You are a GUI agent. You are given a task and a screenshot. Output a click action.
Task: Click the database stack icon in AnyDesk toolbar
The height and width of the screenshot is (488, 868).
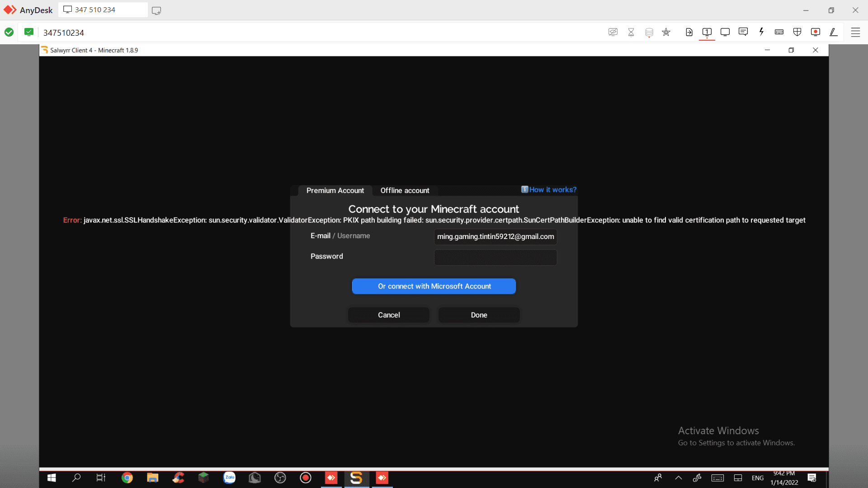point(649,32)
